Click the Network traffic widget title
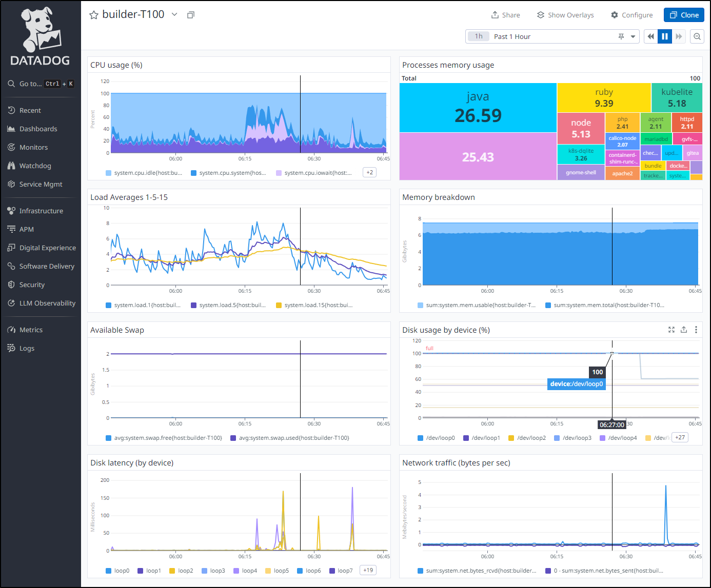 point(456,463)
